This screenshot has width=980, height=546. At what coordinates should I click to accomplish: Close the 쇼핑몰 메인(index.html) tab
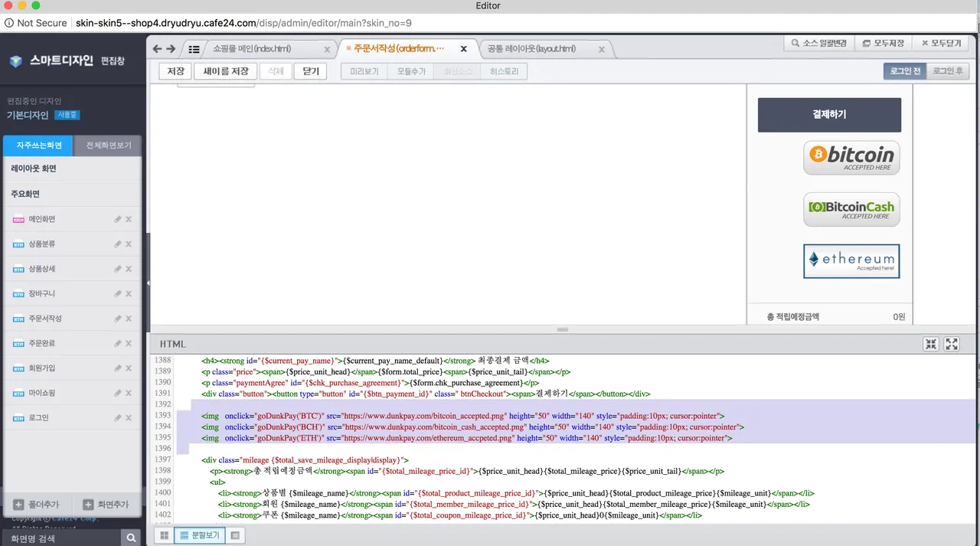[x=327, y=49]
